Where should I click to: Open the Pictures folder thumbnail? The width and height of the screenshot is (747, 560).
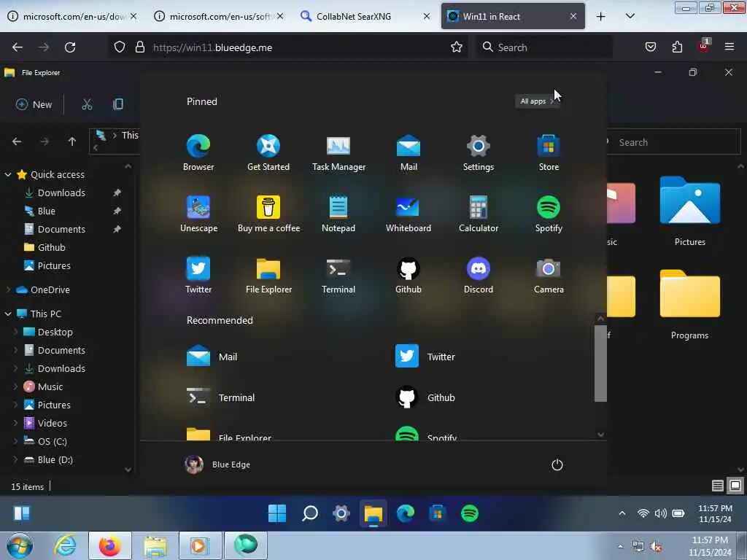tap(689, 211)
